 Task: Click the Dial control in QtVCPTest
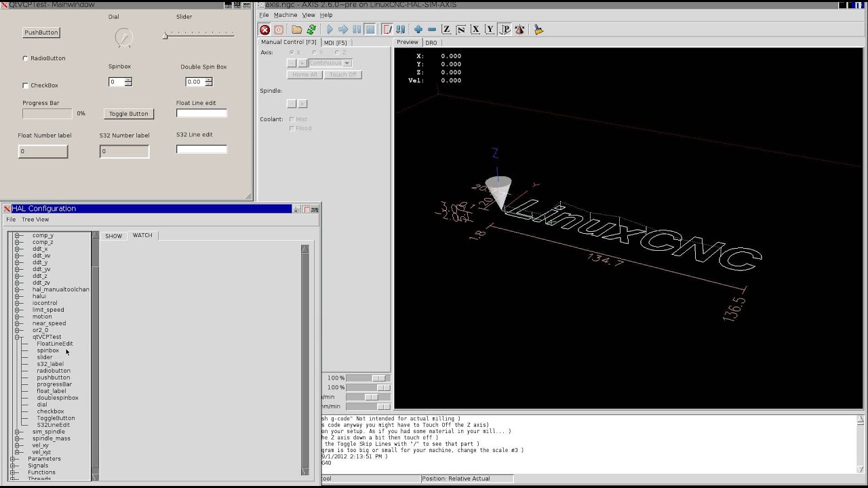pos(123,37)
